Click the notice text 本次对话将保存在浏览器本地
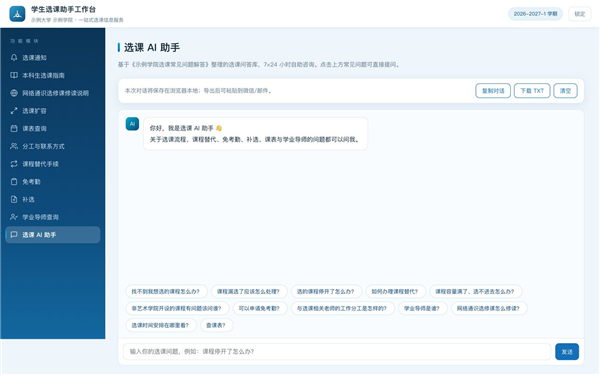Image resolution: width=600 pixels, height=375 pixels. click(162, 91)
